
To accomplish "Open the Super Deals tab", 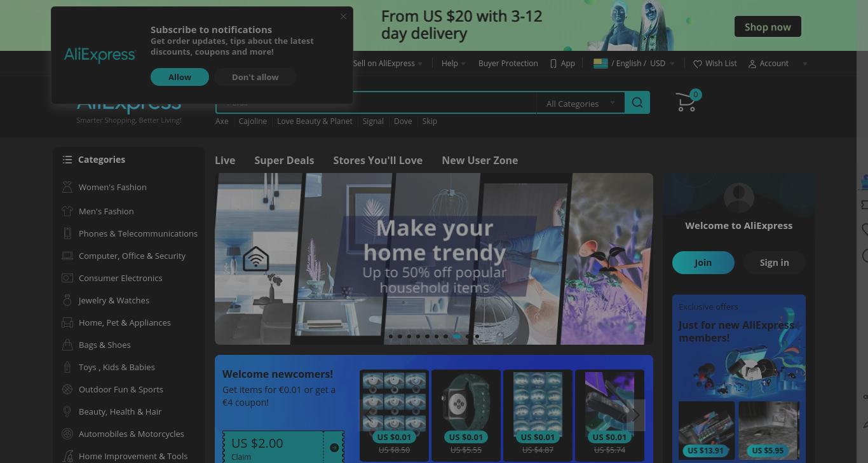I will [284, 160].
